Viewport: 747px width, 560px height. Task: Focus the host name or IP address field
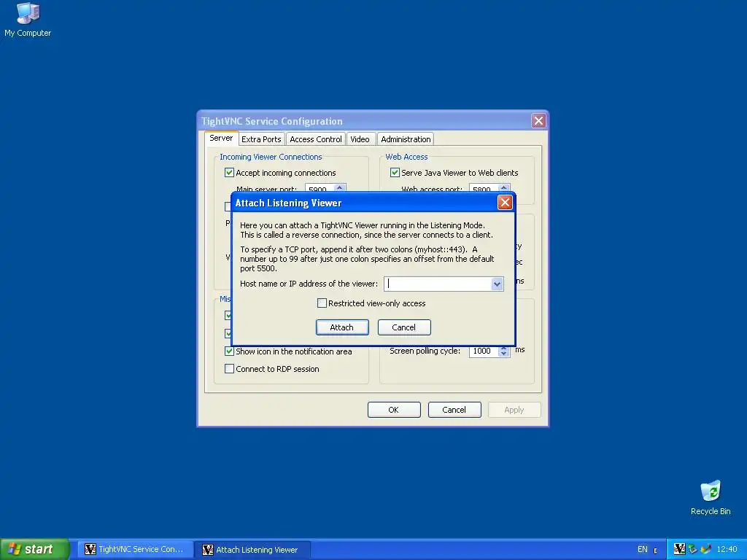click(x=438, y=284)
